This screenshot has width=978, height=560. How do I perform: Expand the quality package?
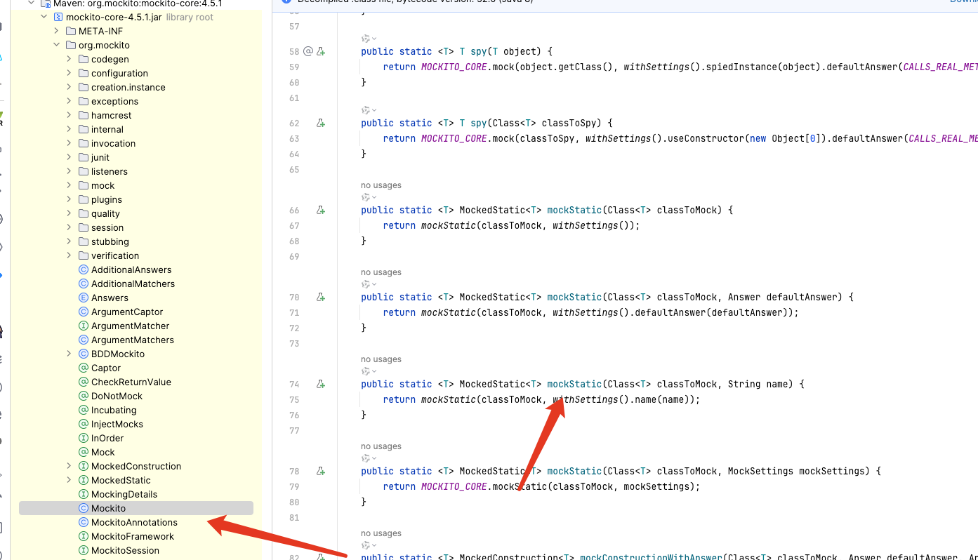(x=69, y=213)
